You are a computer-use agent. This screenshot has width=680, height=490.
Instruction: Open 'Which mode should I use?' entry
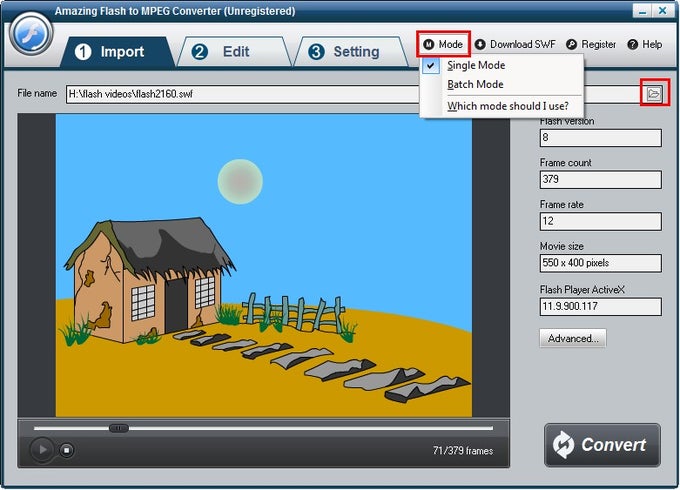click(x=502, y=106)
